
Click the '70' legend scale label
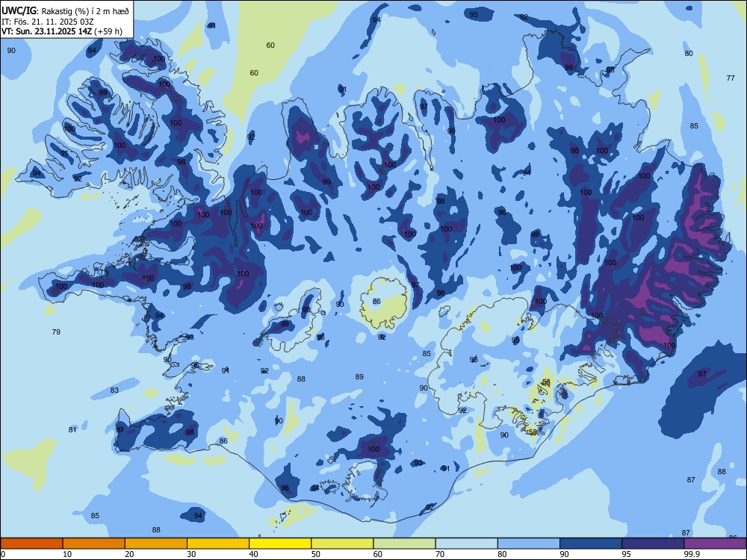point(440,554)
